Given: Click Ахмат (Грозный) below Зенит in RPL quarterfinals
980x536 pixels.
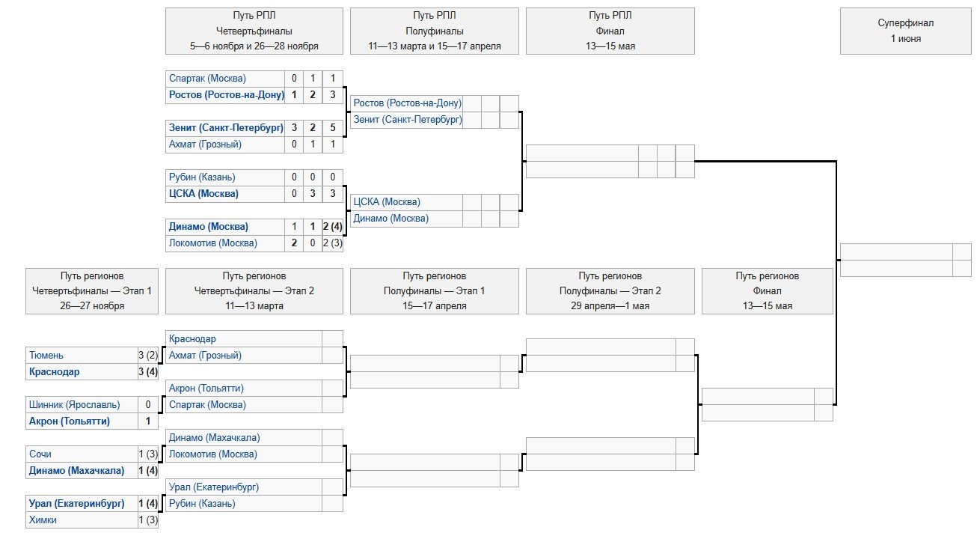Looking at the screenshot, I should (205, 144).
